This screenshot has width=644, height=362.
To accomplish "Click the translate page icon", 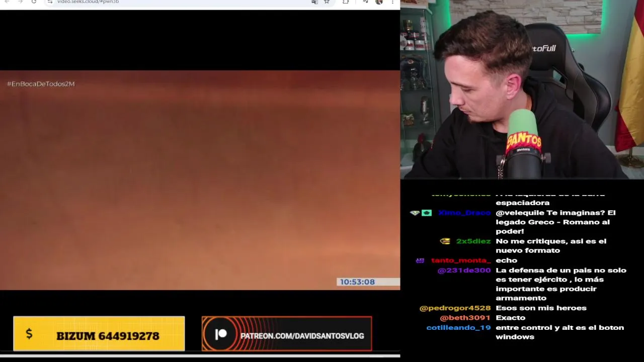I will (314, 2).
